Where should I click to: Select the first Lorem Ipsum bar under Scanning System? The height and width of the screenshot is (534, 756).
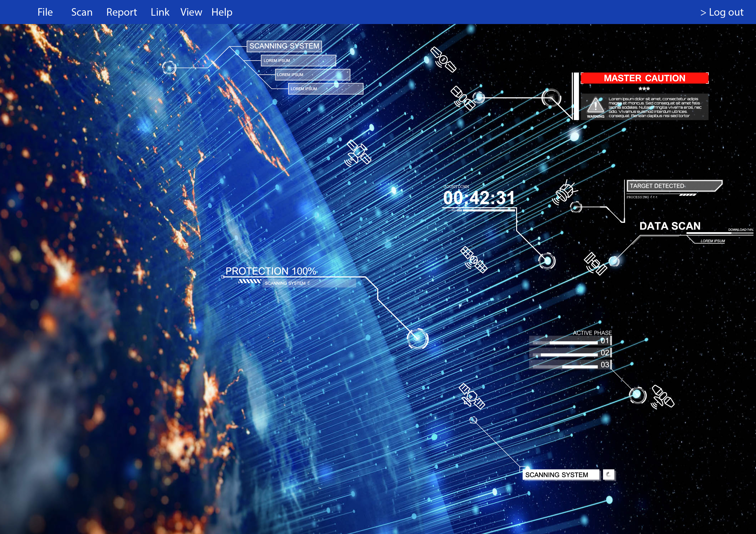point(298,61)
